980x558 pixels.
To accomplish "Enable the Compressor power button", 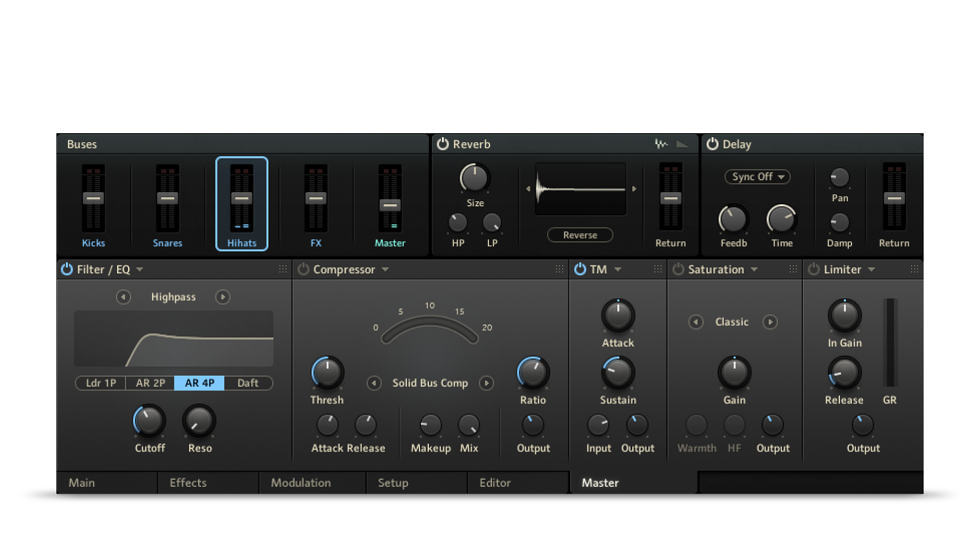I will click(x=303, y=269).
